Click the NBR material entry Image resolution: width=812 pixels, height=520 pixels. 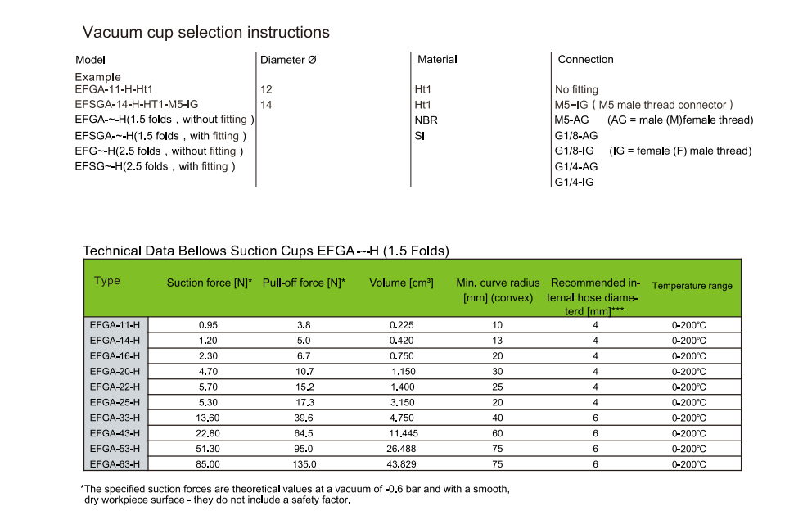pos(426,120)
